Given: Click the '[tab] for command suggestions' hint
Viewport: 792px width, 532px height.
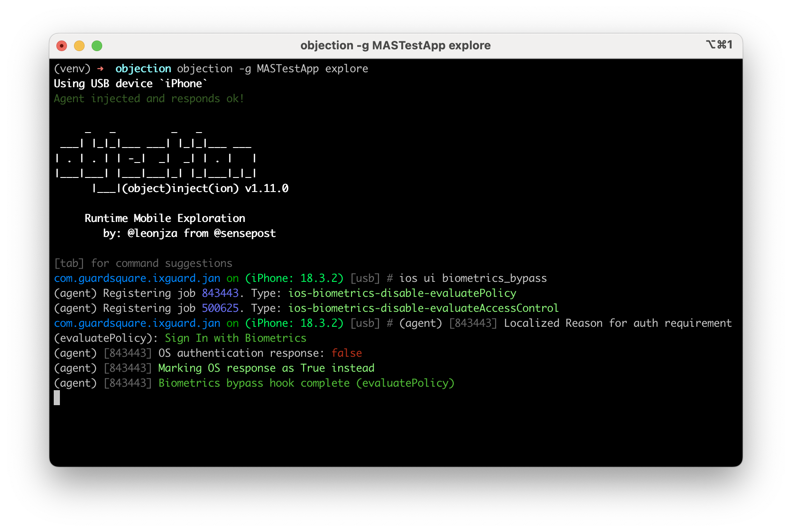Looking at the screenshot, I should [x=143, y=263].
